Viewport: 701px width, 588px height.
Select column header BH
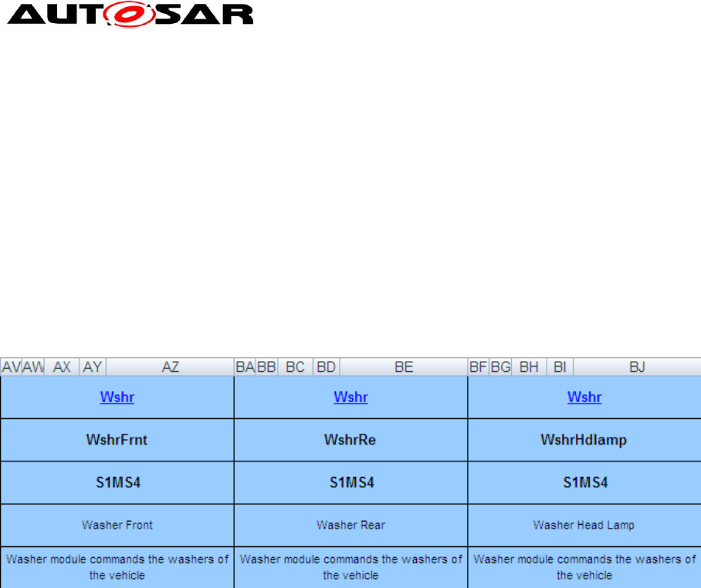click(529, 367)
